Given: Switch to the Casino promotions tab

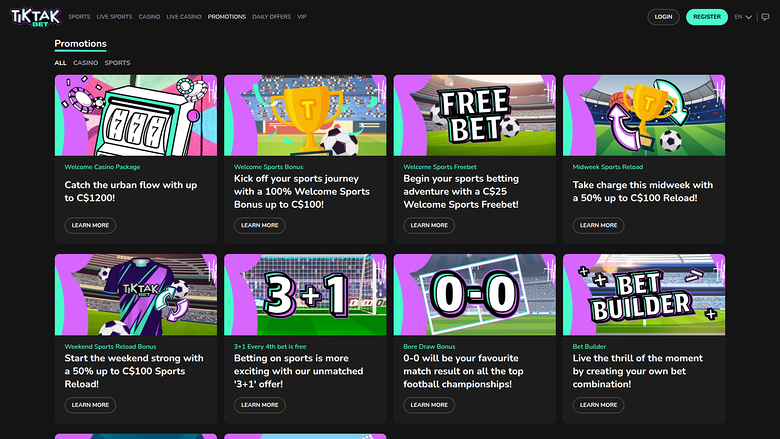Looking at the screenshot, I should 85,63.
